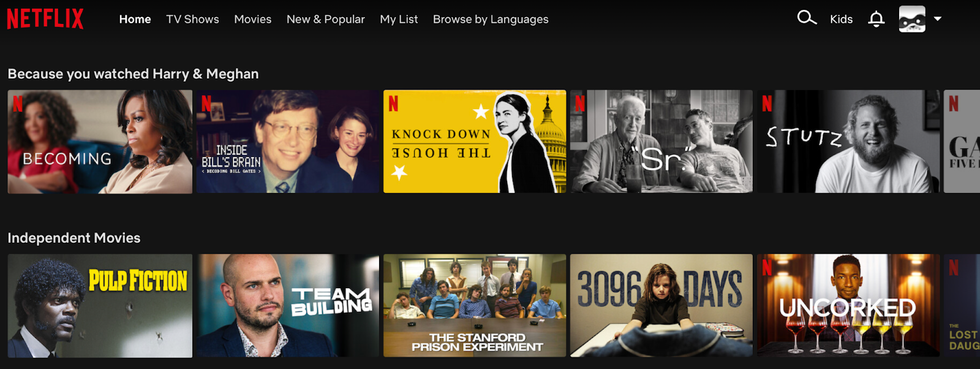The width and height of the screenshot is (980, 369).
Task: Open the search magnifier icon
Action: click(x=807, y=18)
